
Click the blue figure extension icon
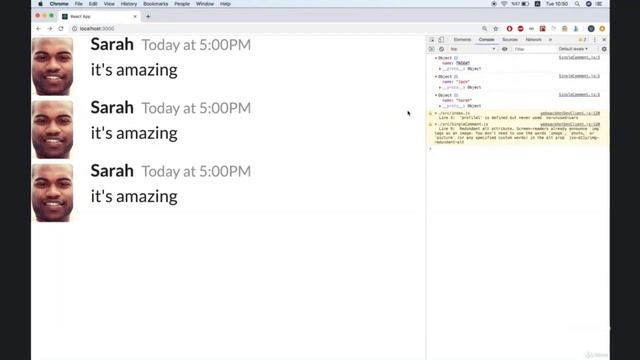[x=576, y=29]
